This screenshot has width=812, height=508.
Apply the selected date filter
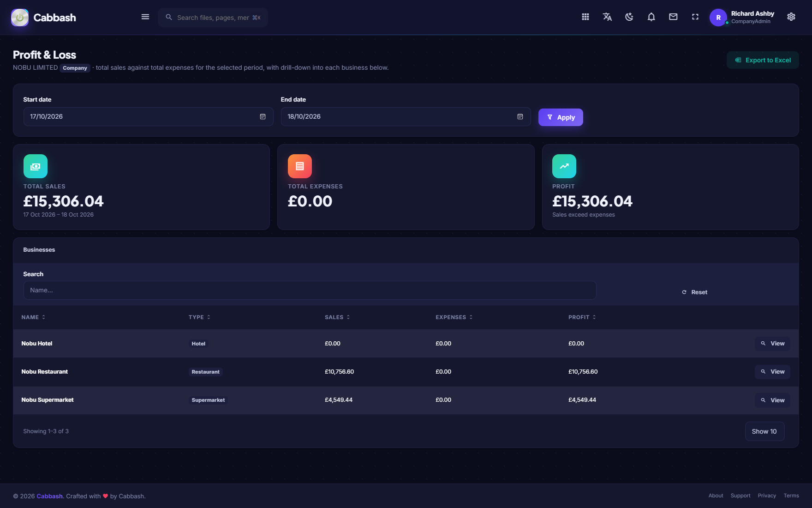point(561,117)
